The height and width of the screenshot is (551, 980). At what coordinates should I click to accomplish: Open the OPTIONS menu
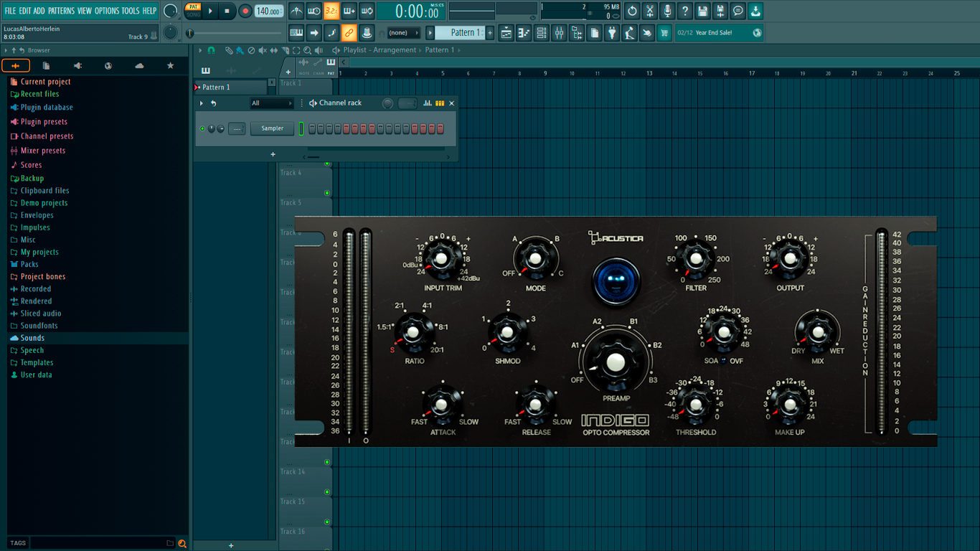pyautogui.click(x=107, y=11)
